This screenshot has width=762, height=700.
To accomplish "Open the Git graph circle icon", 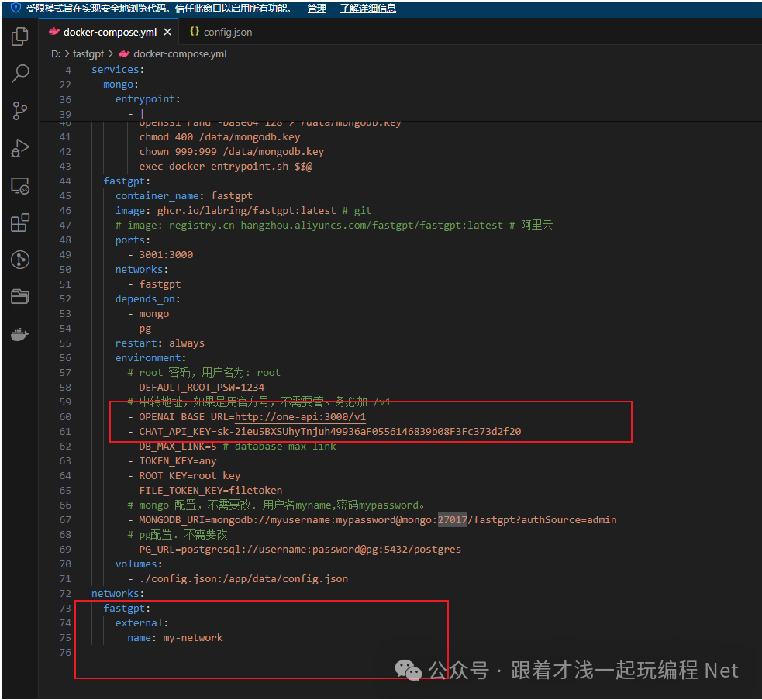I will tap(20, 260).
